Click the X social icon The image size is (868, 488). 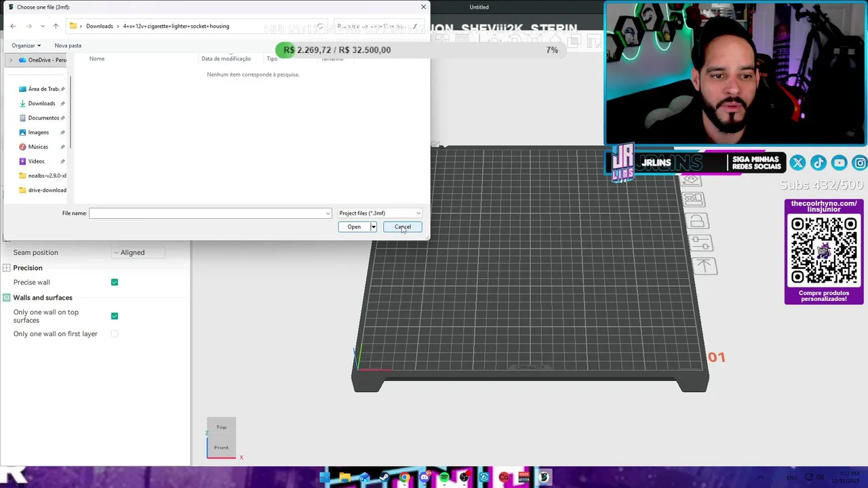(x=797, y=163)
